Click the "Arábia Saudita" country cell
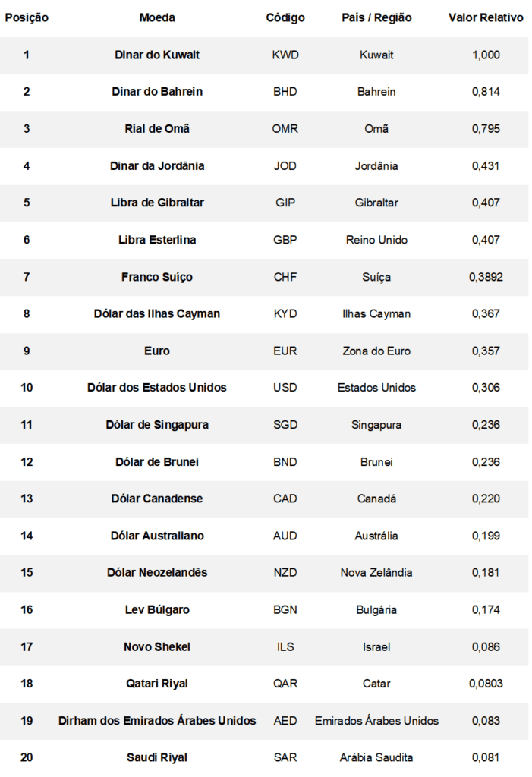This screenshot has height=777, width=532. pos(376,757)
